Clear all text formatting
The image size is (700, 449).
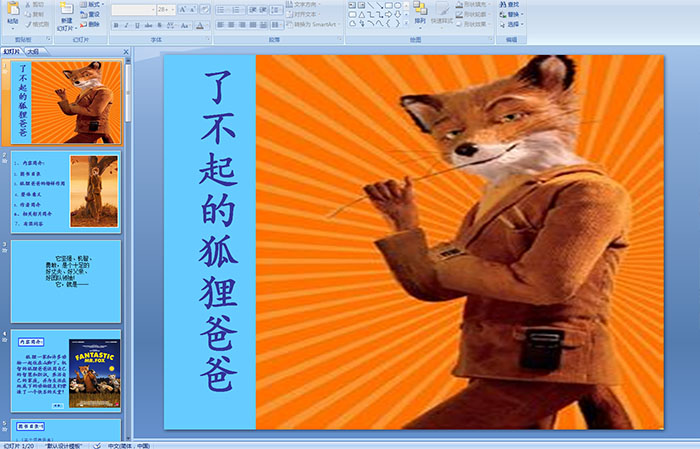click(x=204, y=10)
